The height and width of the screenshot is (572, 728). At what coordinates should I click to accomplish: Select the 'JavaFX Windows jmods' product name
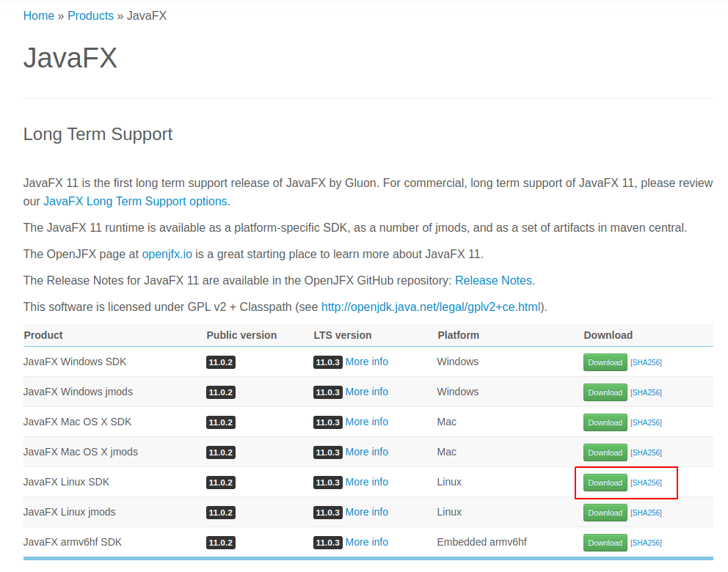[x=78, y=392]
